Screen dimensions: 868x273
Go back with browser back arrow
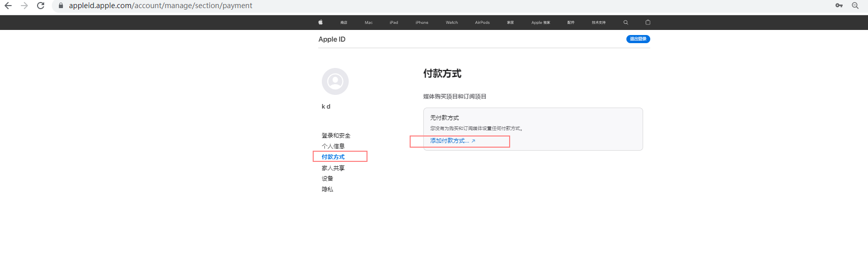click(8, 6)
